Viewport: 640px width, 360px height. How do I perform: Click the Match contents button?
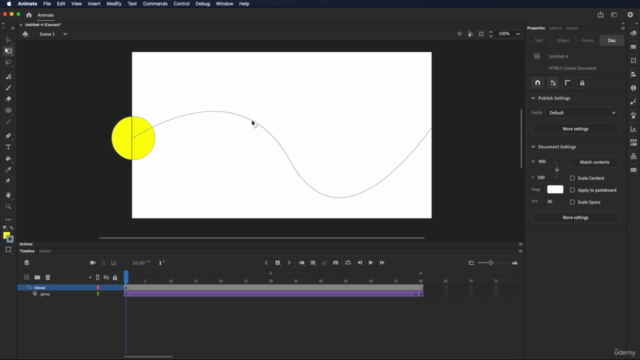click(595, 162)
